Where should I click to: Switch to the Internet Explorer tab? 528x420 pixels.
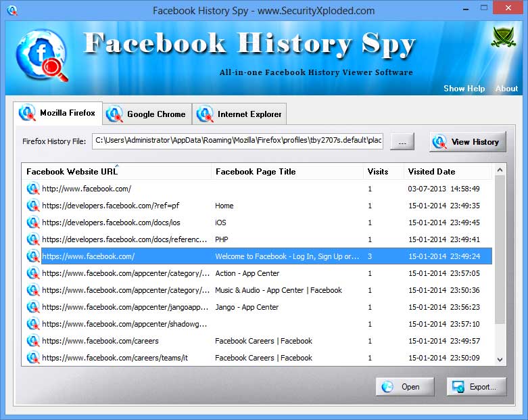pos(239,114)
